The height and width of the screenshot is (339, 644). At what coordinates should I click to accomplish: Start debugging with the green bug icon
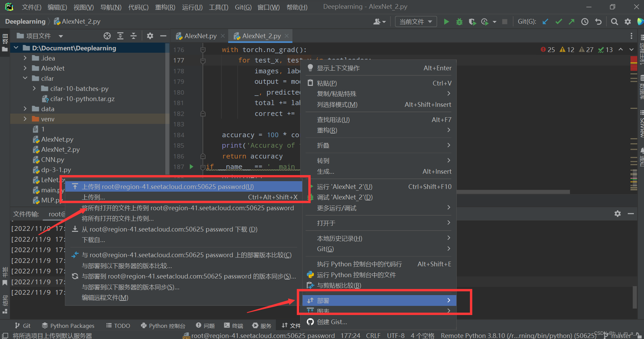pyautogui.click(x=459, y=22)
